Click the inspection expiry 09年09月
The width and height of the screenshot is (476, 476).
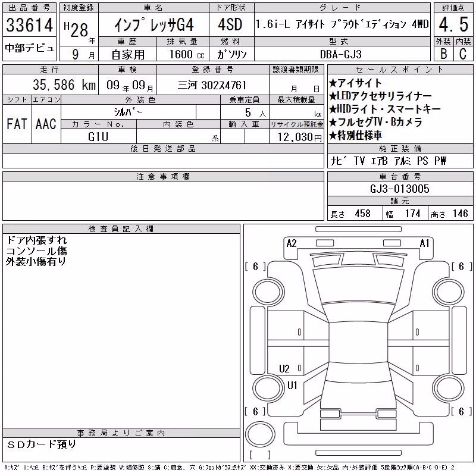point(130,85)
